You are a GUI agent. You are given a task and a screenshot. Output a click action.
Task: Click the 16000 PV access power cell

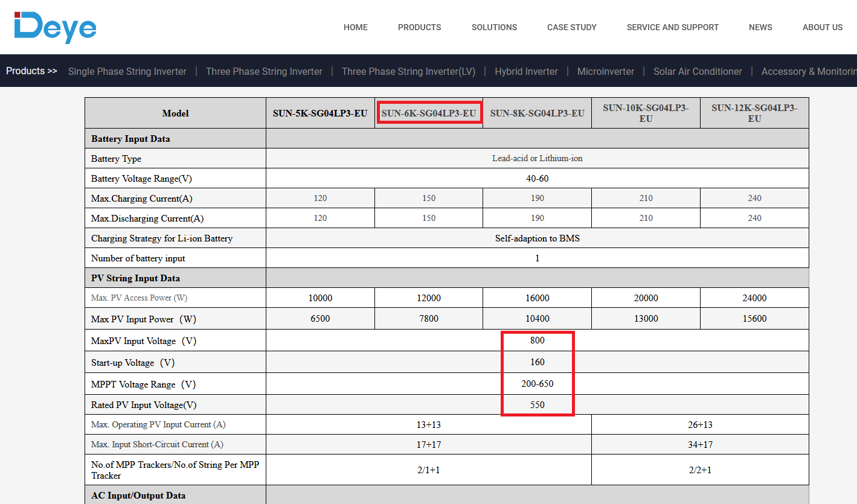click(x=538, y=298)
